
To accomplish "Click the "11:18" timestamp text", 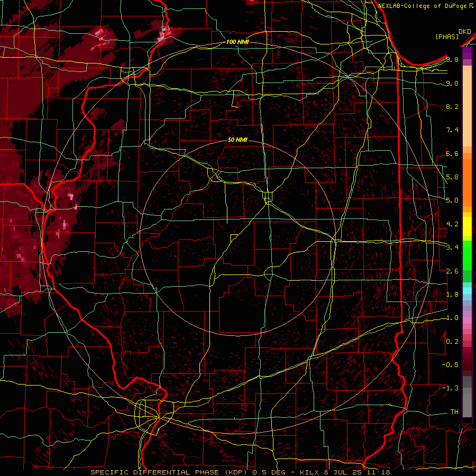I will [378, 472].
